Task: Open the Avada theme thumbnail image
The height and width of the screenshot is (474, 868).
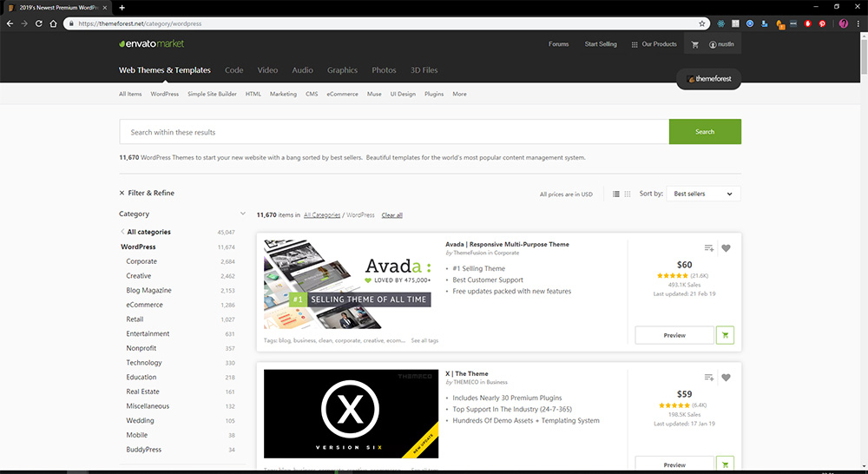Action: pos(351,284)
